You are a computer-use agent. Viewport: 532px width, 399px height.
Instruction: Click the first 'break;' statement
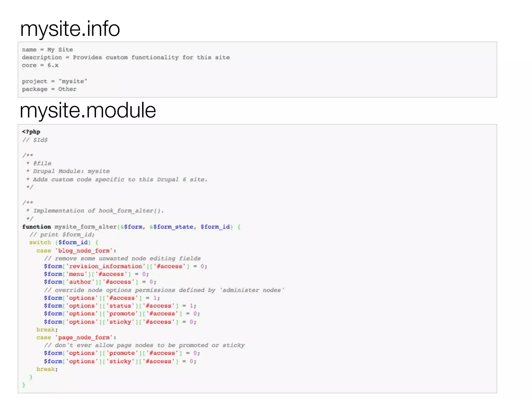[47, 330]
